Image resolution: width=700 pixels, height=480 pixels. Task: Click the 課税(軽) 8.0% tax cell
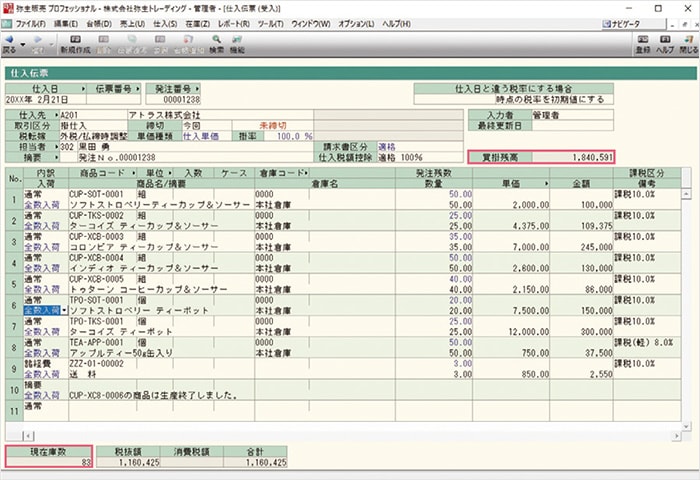647,342
